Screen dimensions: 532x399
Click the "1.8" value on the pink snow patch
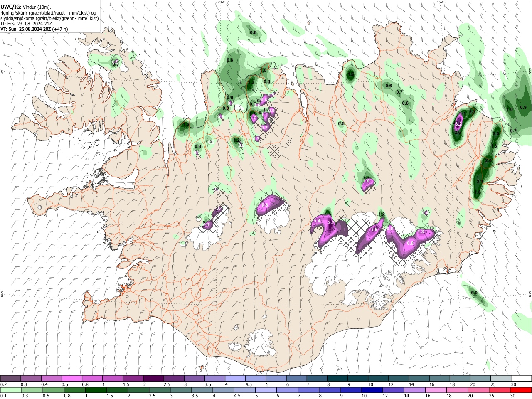coord(366,181)
